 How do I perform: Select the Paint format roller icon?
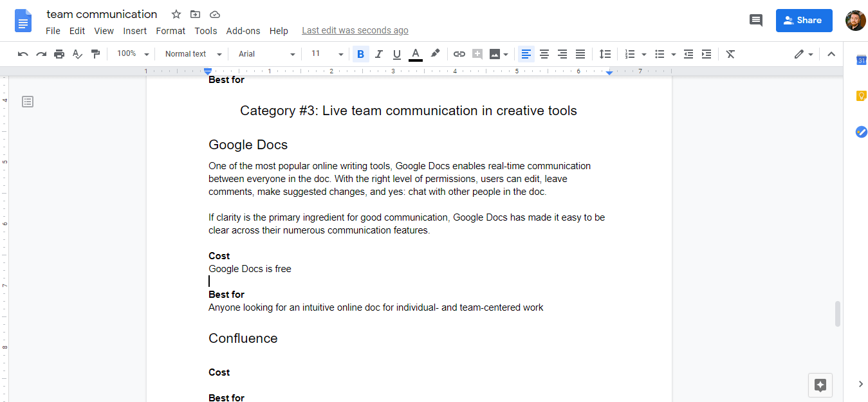[x=95, y=54]
